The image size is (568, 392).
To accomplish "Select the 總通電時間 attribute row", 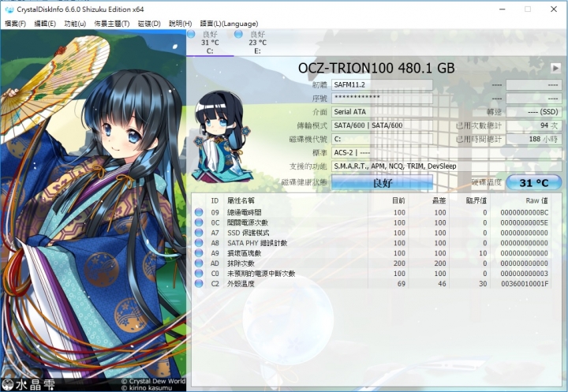I will click(x=372, y=212).
